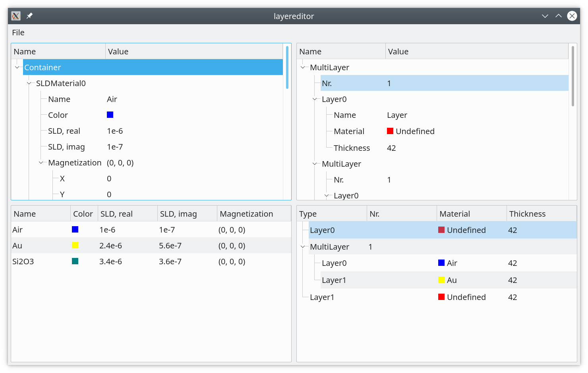The height and width of the screenshot is (373, 588).
Task: Click the Thickness value 42 in tree
Action: [x=391, y=148]
